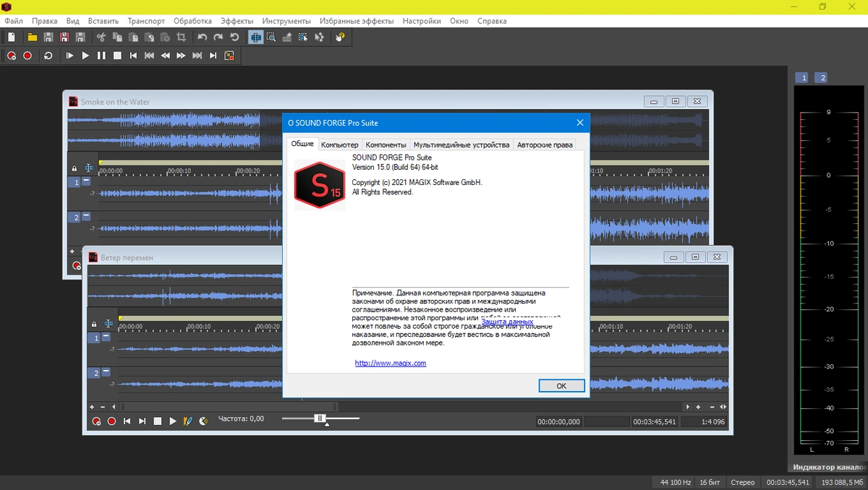Screen dimensions: 868x490
Task: Fast forward using the main transport bar
Action: tap(181, 56)
